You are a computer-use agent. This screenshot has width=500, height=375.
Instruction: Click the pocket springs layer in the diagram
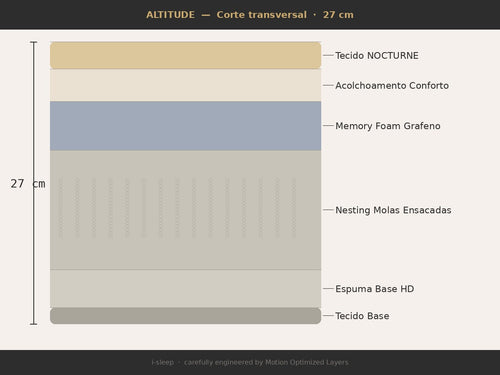click(x=186, y=210)
